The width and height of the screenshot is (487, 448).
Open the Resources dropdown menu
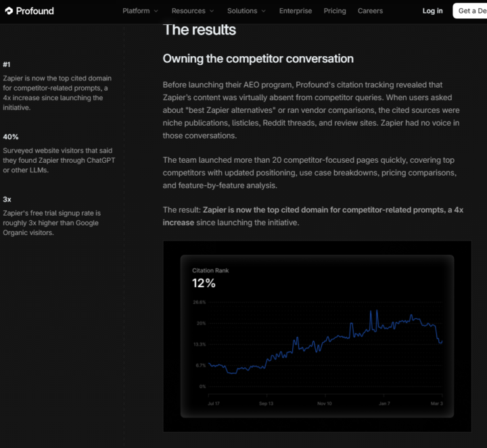(192, 11)
